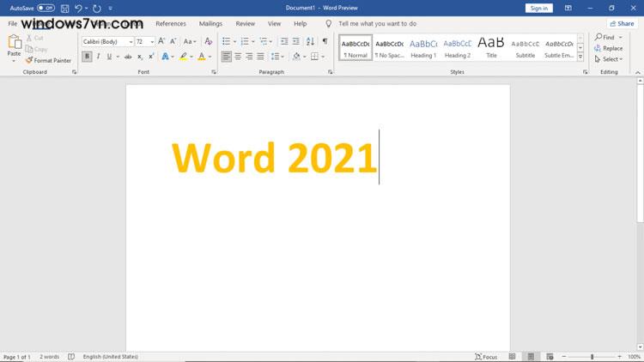The height and width of the screenshot is (362, 644).
Task: Show paragraph marks with the pilcrow icon
Action: (x=325, y=41)
